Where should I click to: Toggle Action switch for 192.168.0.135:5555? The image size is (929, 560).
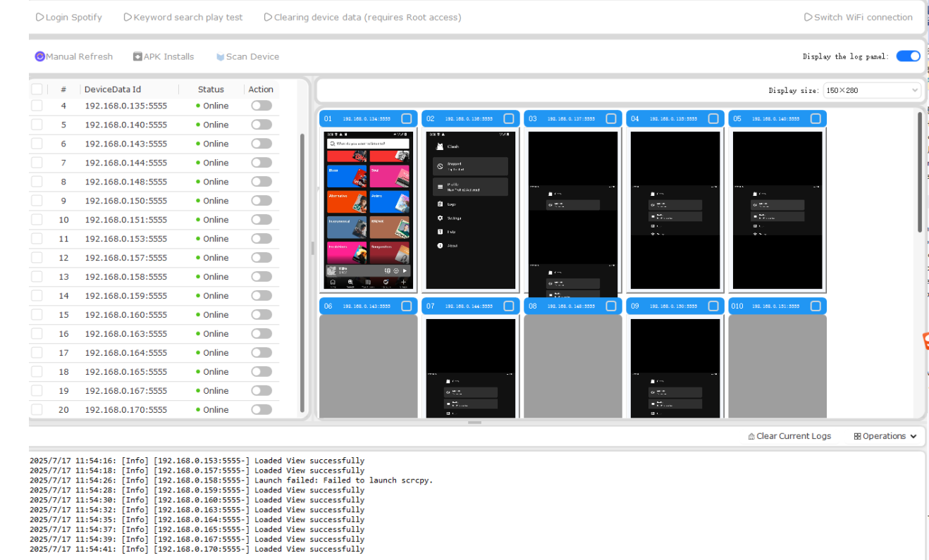tap(262, 106)
